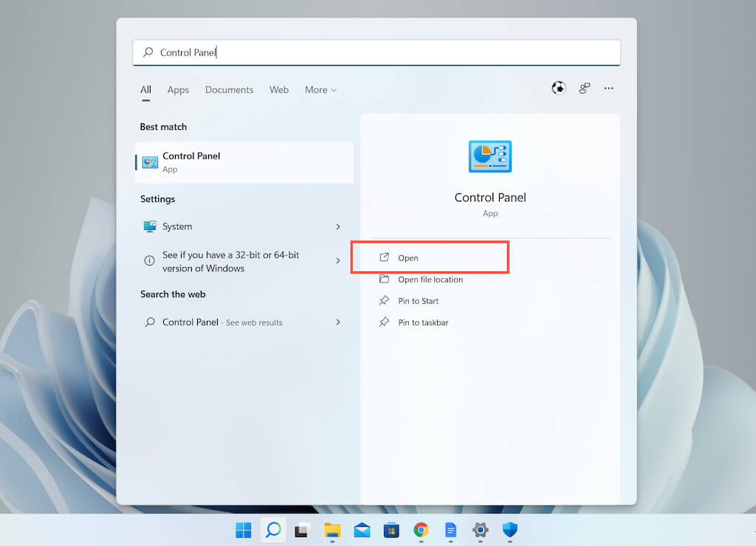Expand the System result chevron
Image resolution: width=756 pixels, height=546 pixels.
pyautogui.click(x=338, y=227)
